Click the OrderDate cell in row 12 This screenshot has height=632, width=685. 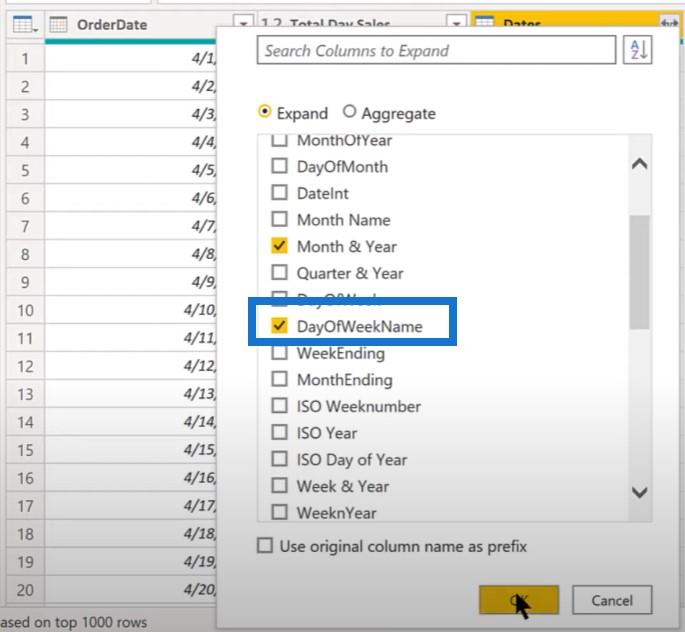pos(131,366)
